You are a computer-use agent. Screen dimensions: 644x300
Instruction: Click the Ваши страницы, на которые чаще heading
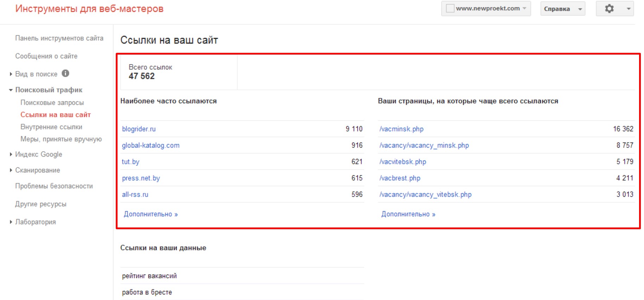468,101
